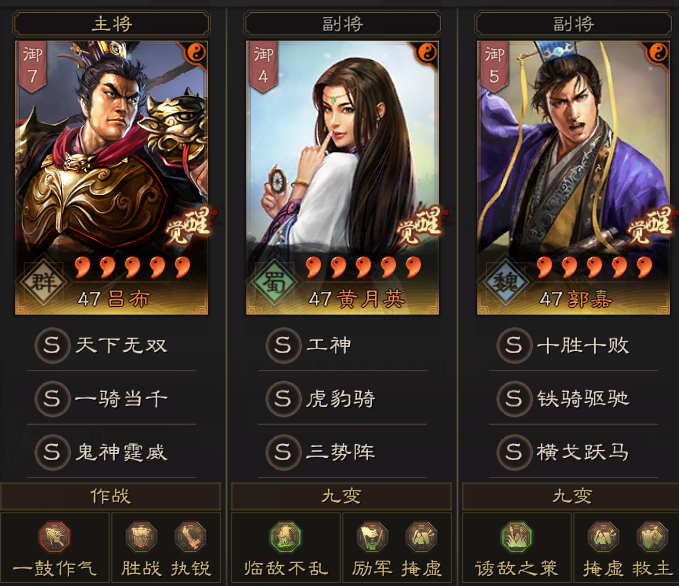The width and height of the screenshot is (679, 586).
Task: Click the 励军 tactic icon
Action: pos(372,537)
